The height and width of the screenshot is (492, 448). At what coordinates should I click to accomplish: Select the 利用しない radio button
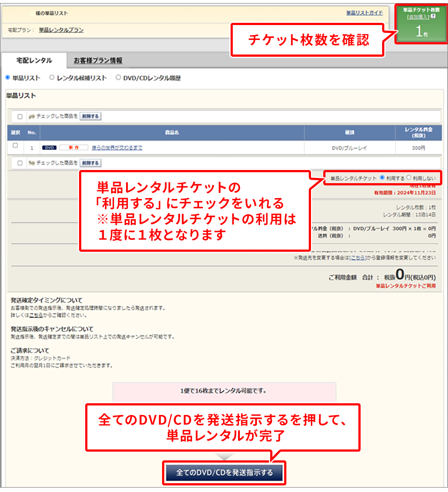[409, 178]
